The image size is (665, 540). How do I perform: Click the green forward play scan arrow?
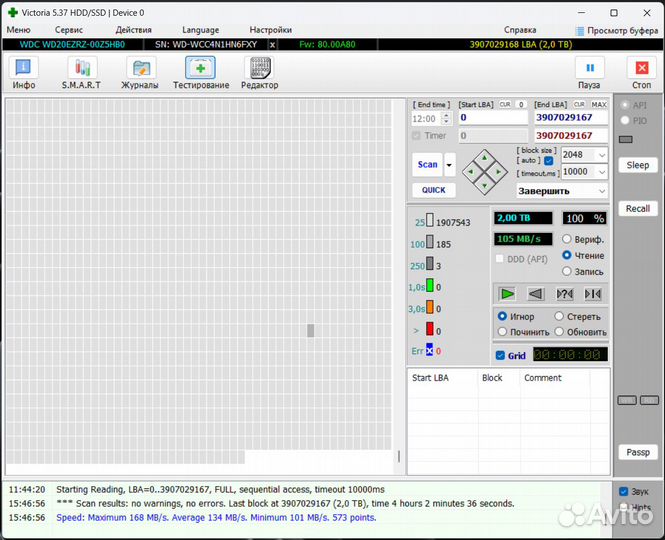(508, 293)
